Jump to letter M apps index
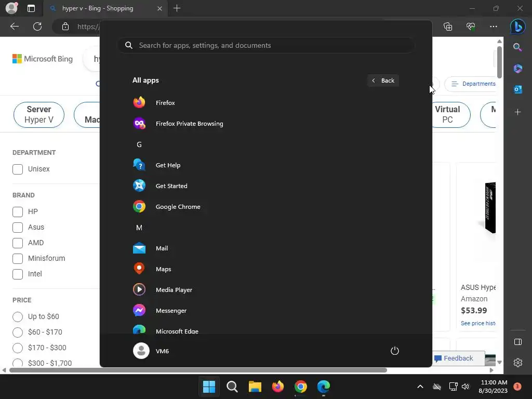Viewport: 532px width, 399px height. tap(139, 228)
